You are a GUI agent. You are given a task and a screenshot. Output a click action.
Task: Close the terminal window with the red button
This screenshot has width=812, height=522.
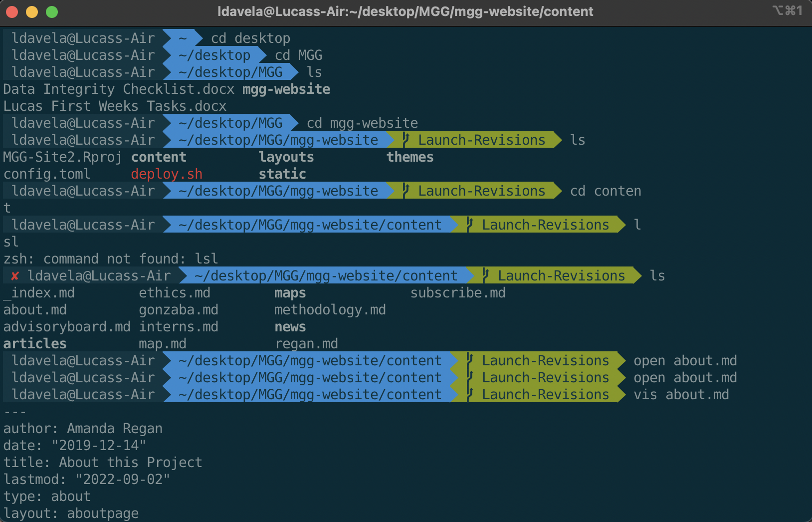coord(12,12)
